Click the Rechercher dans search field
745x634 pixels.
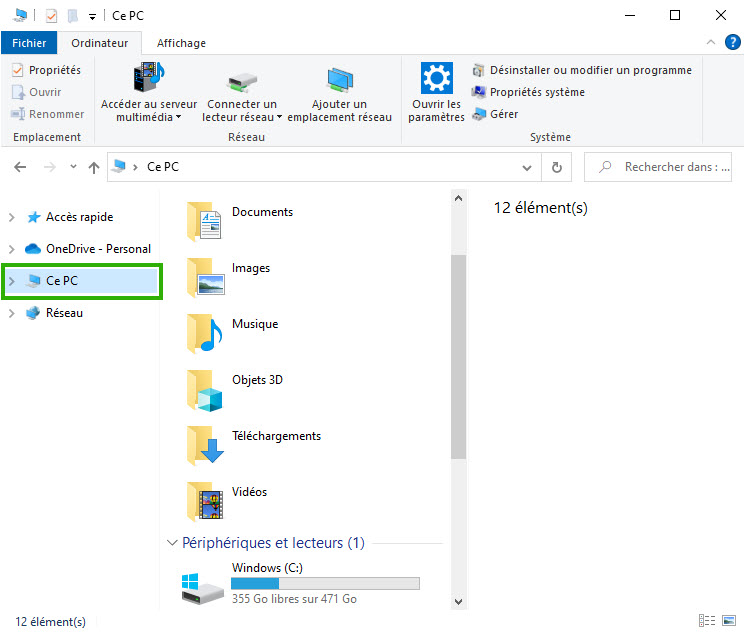tap(658, 167)
